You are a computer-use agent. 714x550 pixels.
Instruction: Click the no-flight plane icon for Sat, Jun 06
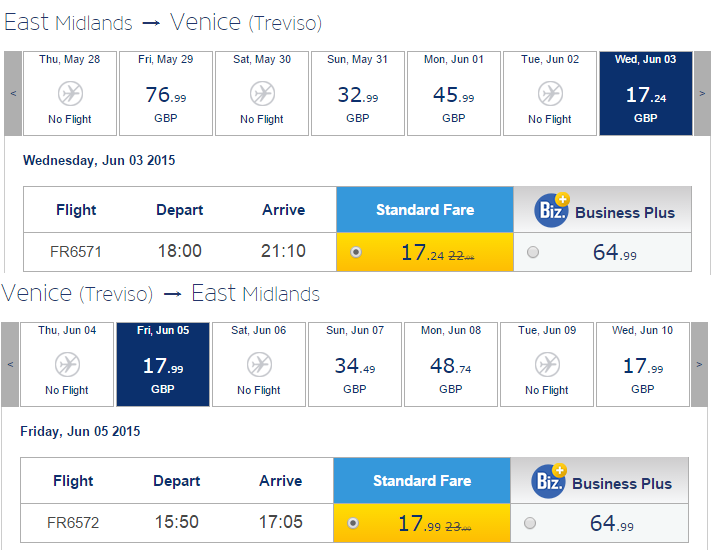click(x=260, y=364)
